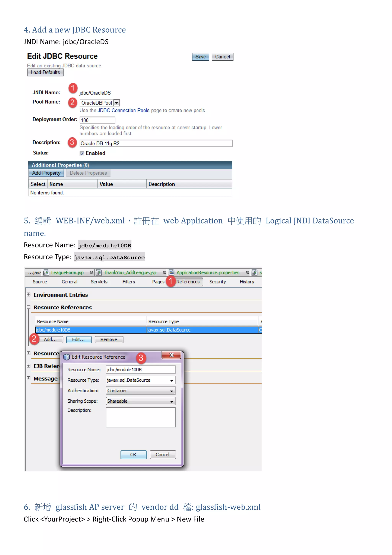Cancel editing the JDBC Resource
Viewport: 392px width, 555px height.
coord(222,57)
